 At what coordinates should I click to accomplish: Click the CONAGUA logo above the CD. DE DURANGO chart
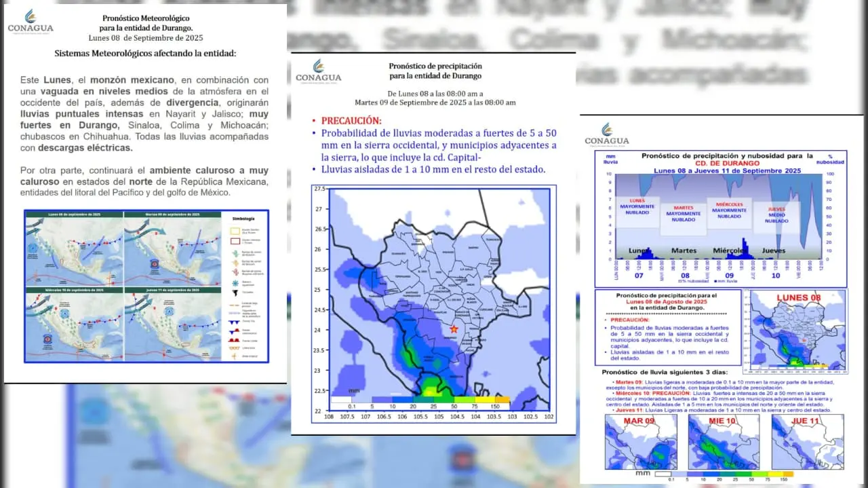tap(607, 134)
